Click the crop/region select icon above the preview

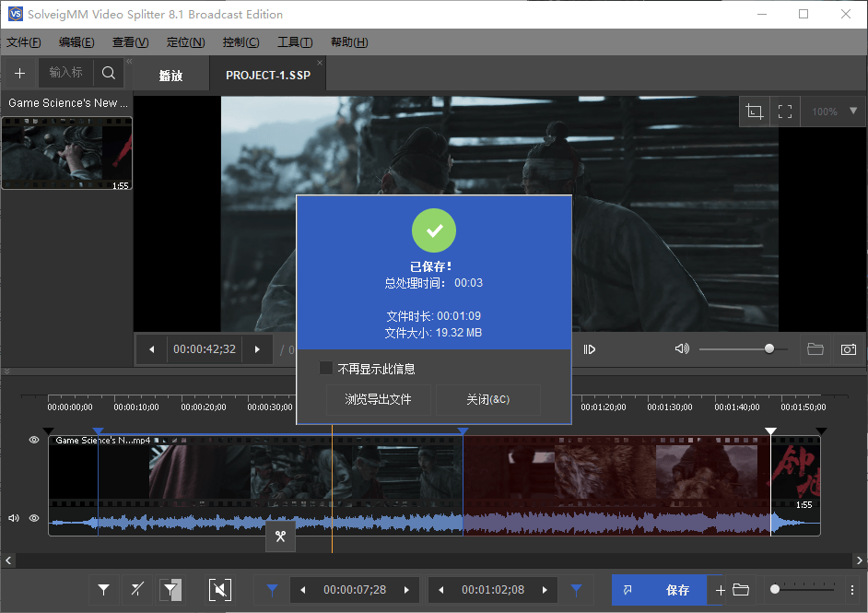755,111
